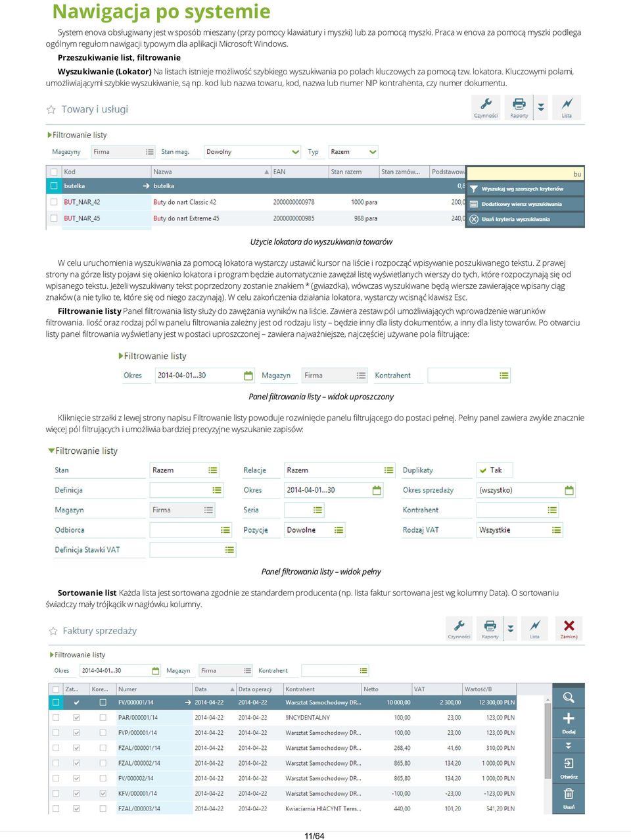Viewport: 631px width, 840px height.
Task: Click Raporty printer icon in Faktury sprzedaży
Action: [490, 628]
